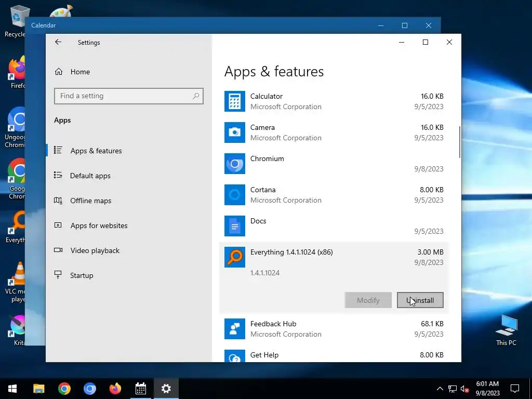Screen dimensions: 532x399
Task: Click the 68.1 KB size of Feedback Hub
Action: point(432,324)
